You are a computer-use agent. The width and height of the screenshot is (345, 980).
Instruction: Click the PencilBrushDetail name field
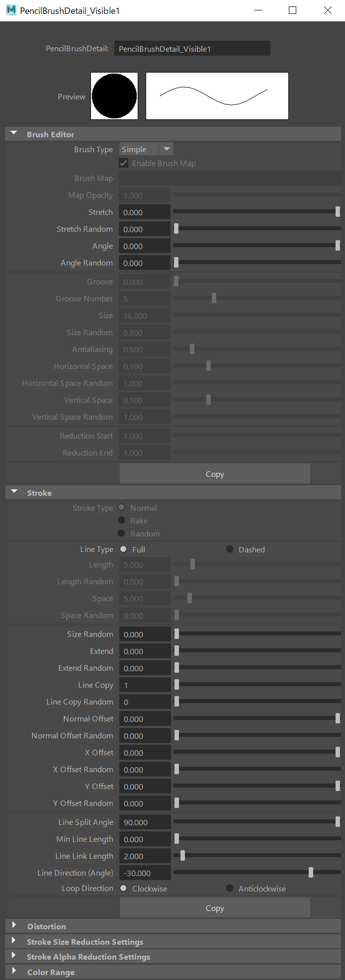point(192,49)
